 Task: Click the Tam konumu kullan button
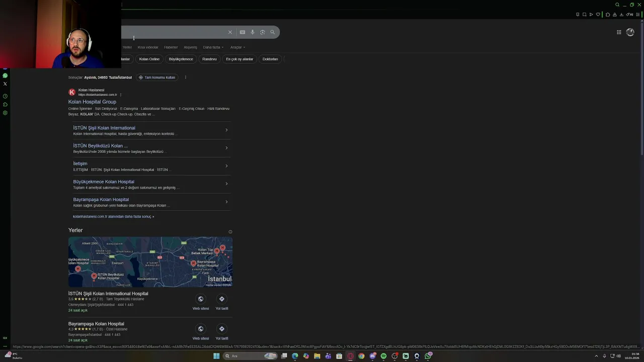click(x=157, y=77)
